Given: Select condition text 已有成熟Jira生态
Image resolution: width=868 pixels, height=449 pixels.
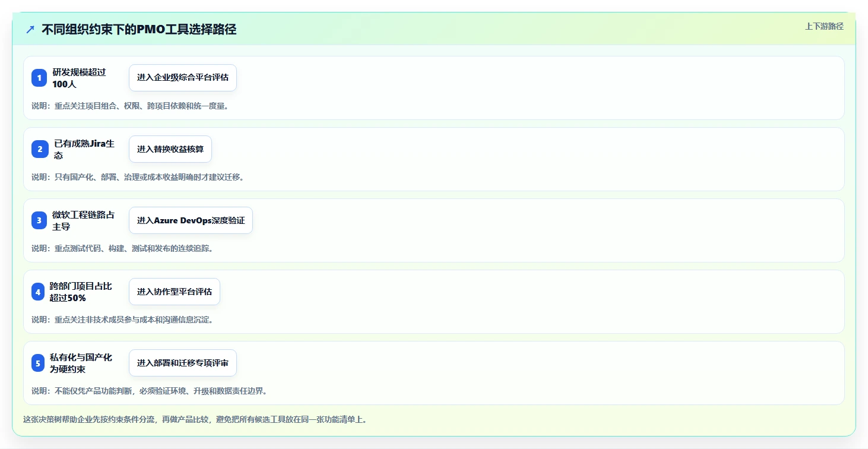Looking at the screenshot, I should 84,149.
